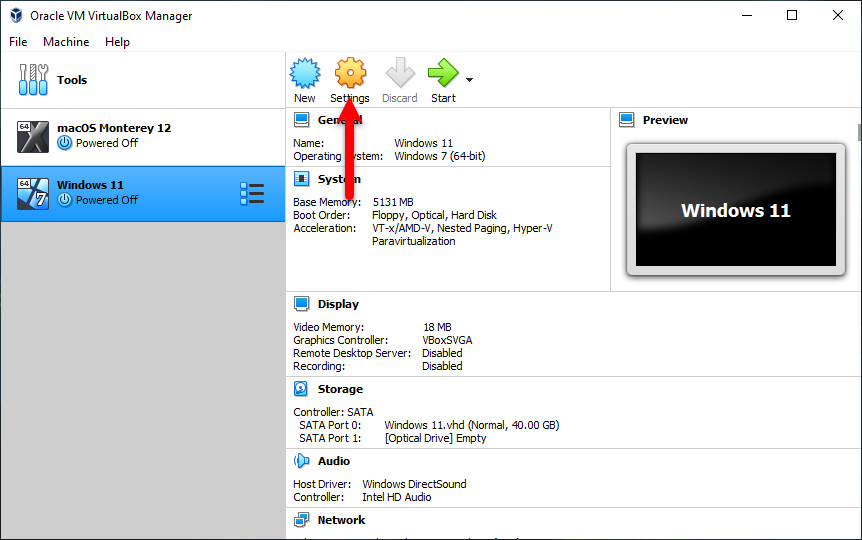This screenshot has width=862, height=540.
Task: Click the Network section icon
Action: click(x=301, y=520)
